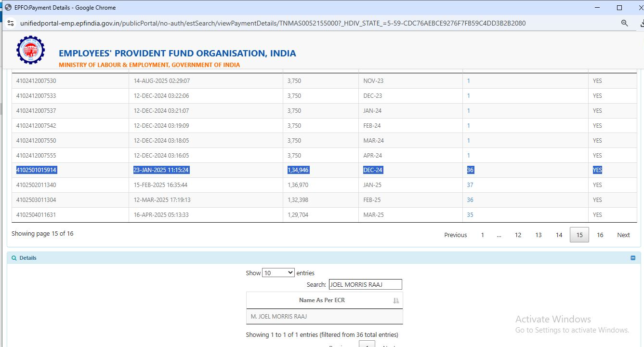The height and width of the screenshot is (347, 644).
Task: Click the zoom magnifier icon in address bar
Action: [x=624, y=23]
